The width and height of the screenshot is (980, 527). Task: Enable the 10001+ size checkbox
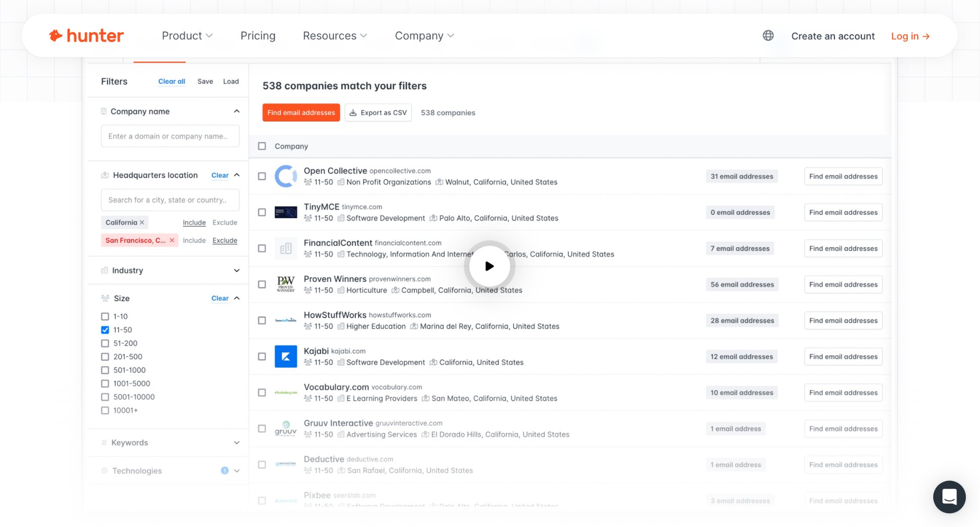click(x=105, y=410)
